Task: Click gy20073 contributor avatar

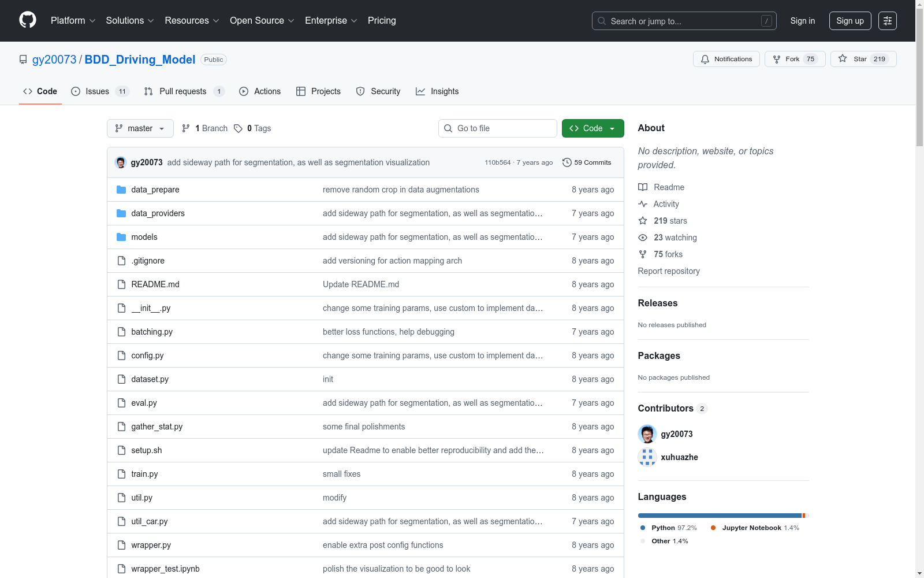Action: [647, 434]
